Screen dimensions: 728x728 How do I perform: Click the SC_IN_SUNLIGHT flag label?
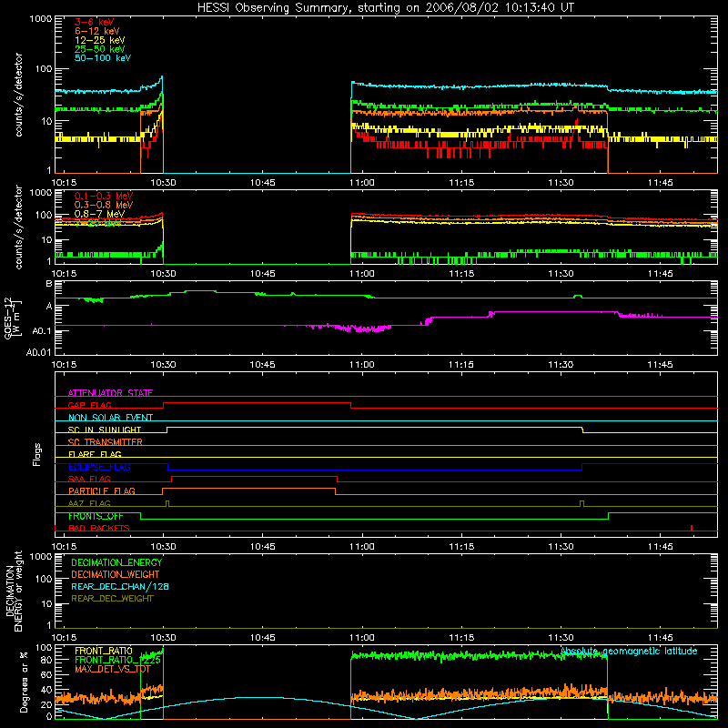[105, 430]
